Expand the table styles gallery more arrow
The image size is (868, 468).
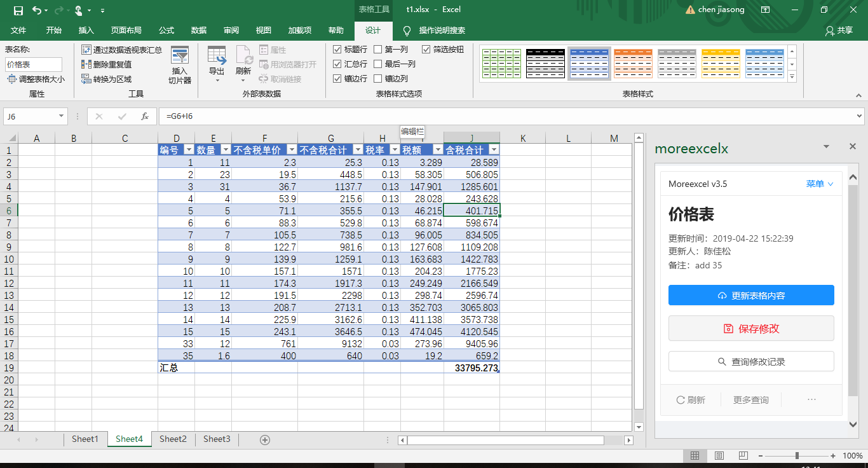pyautogui.click(x=791, y=76)
